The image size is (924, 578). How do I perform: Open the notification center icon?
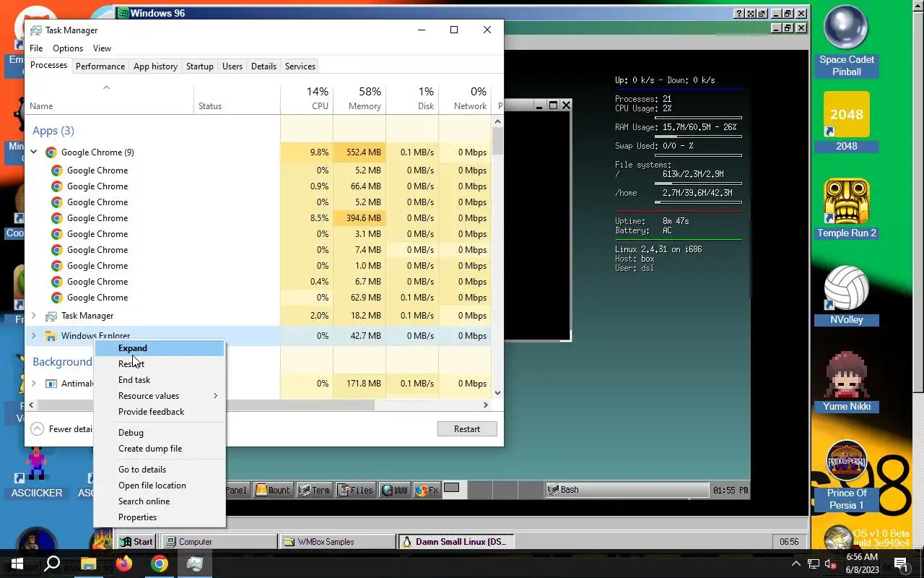click(901, 564)
